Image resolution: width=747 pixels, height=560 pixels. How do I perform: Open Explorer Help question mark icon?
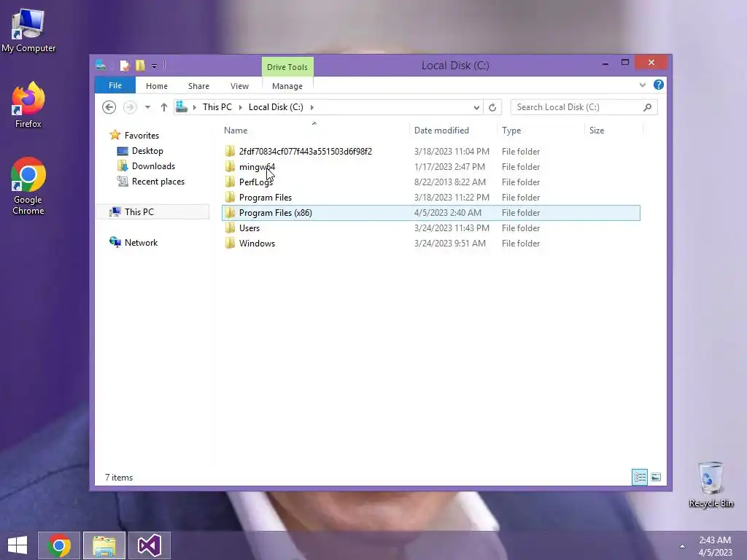tap(659, 85)
